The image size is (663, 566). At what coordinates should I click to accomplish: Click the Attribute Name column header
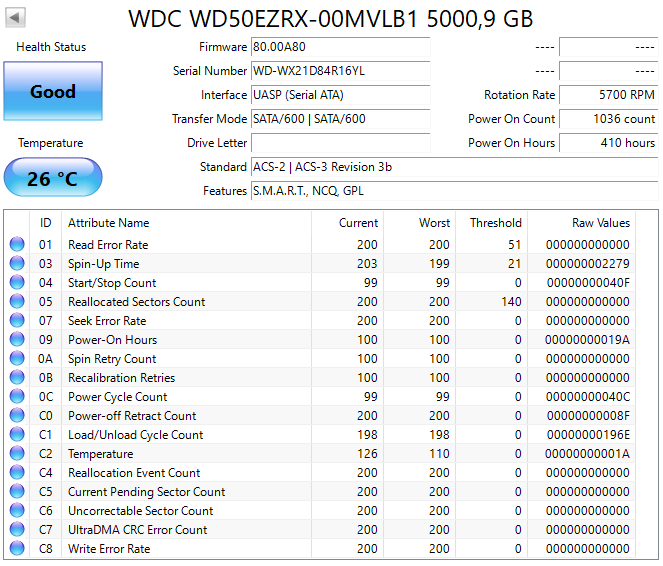(x=186, y=223)
